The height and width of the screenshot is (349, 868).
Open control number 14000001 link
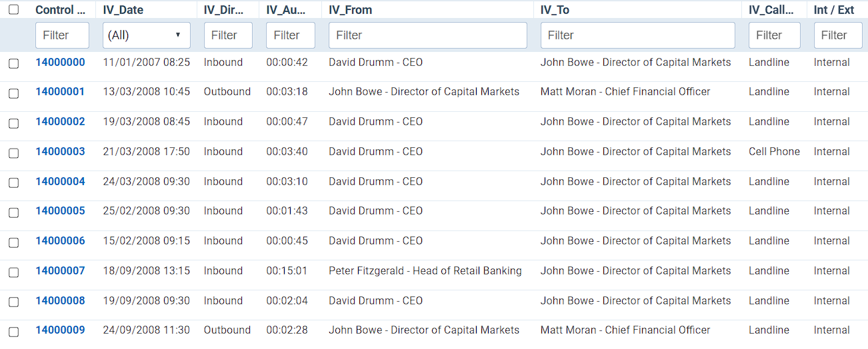click(x=60, y=92)
